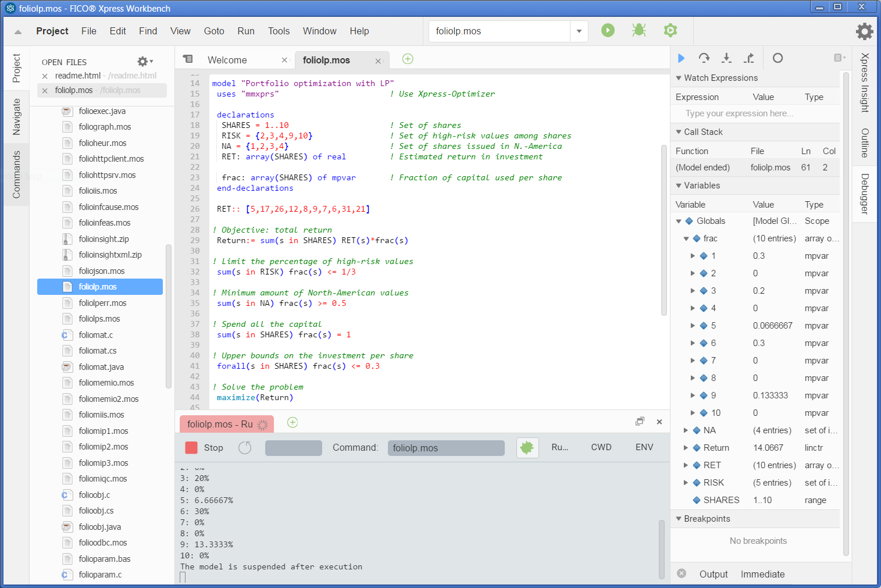Restore the run output panel window icon
This screenshot has width=881, height=588.
[640, 422]
